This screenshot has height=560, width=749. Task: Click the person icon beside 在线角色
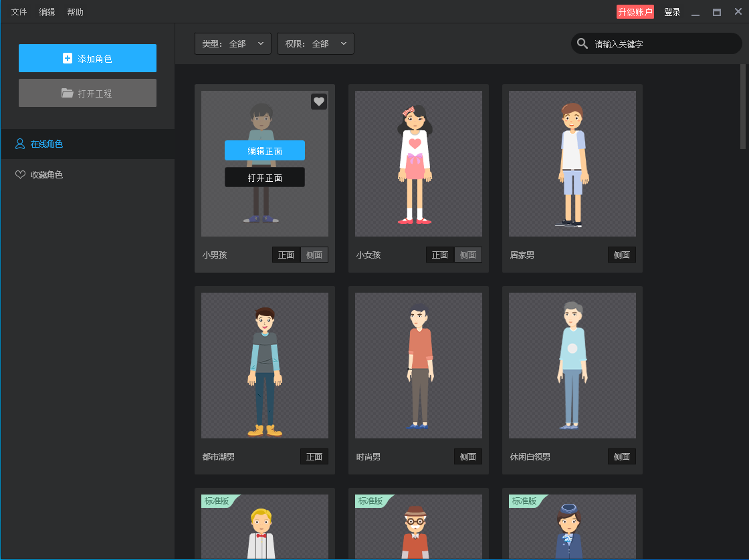pos(20,144)
